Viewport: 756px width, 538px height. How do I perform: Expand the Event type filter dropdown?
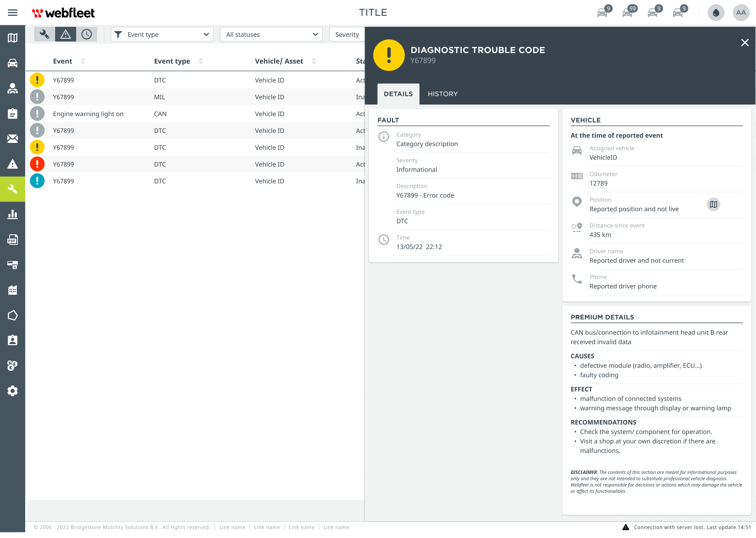point(162,34)
